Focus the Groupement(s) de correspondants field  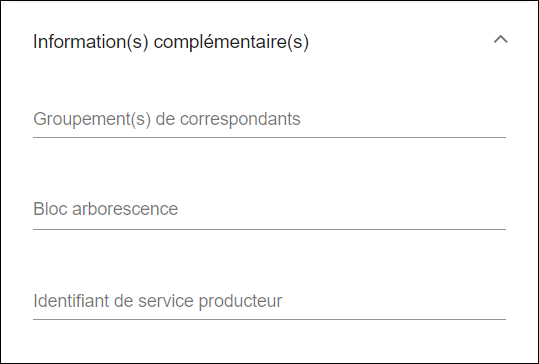270,119
